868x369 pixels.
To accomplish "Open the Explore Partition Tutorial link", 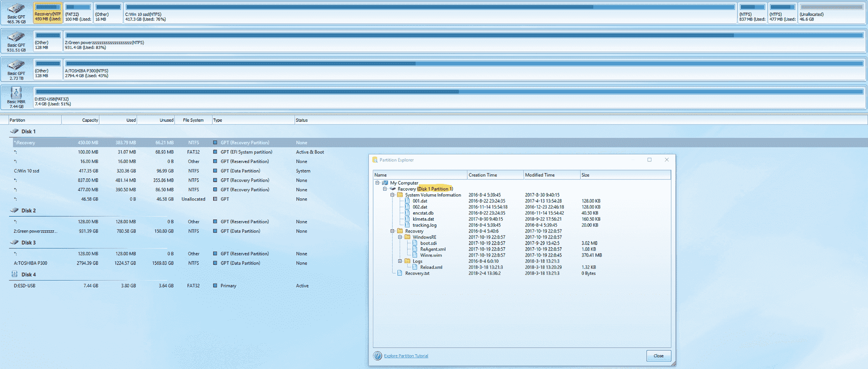I will click(x=406, y=356).
